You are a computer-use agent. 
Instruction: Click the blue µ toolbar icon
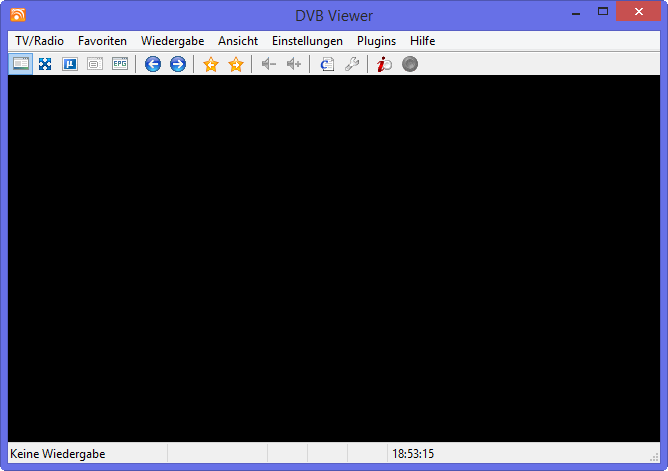[x=70, y=64]
